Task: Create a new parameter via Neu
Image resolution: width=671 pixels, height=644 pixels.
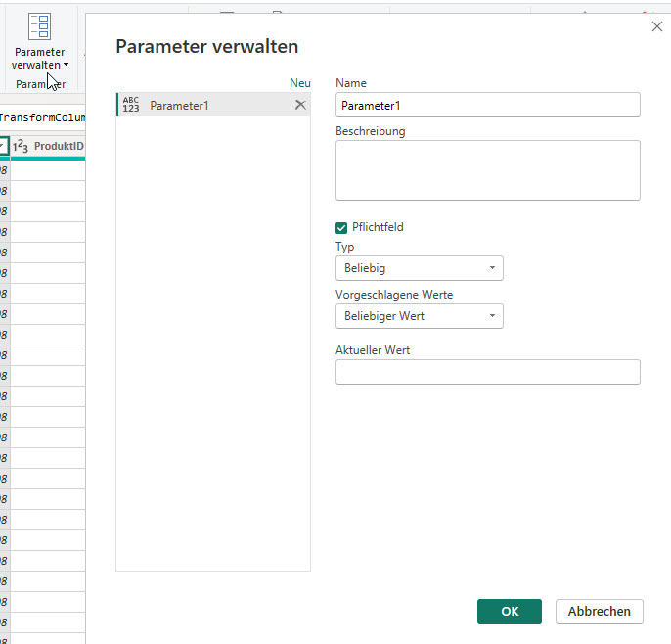Action: pyautogui.click(x=299, y=84)
